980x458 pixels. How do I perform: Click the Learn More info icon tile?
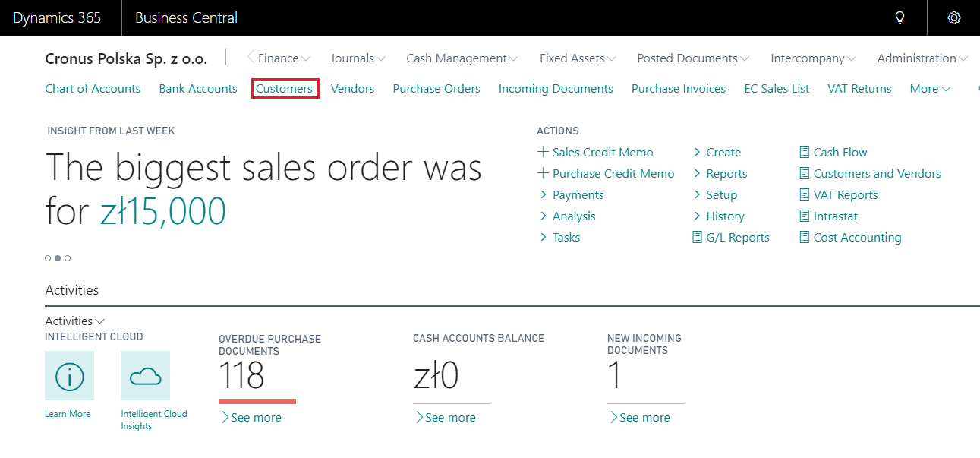point(70,375)
